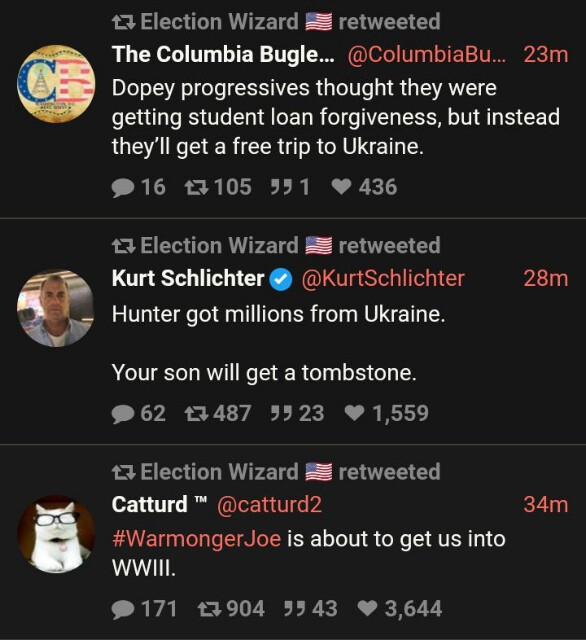Click the quote icon showing 23

tap(282, 413)
